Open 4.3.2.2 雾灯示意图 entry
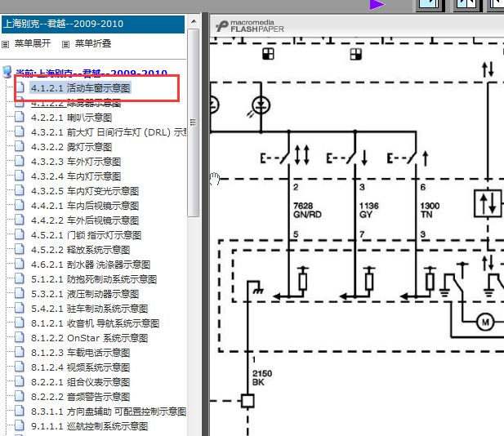 (x=71, y=147)
